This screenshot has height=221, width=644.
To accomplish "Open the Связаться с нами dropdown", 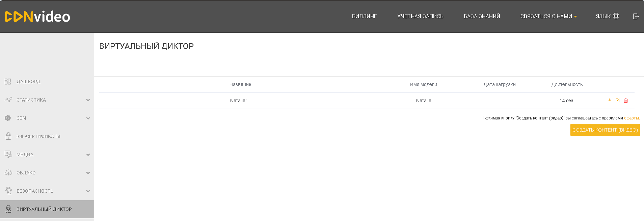I will coord(548,16).
